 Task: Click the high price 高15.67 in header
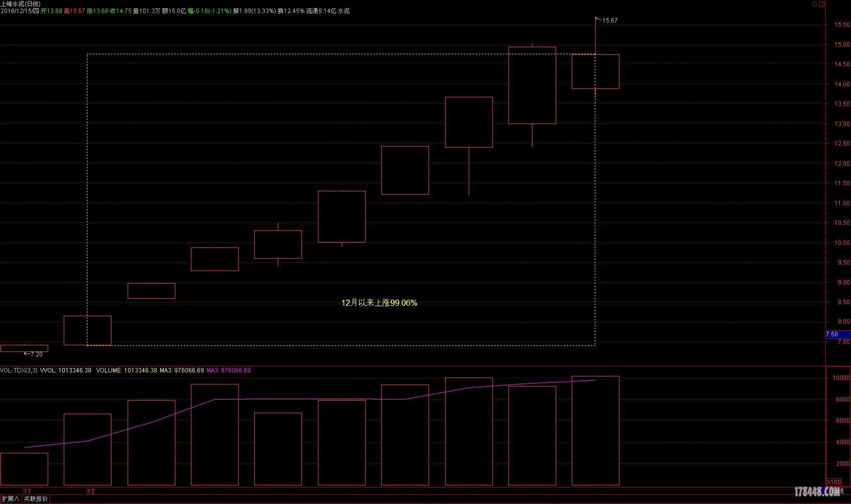(74, 11)
